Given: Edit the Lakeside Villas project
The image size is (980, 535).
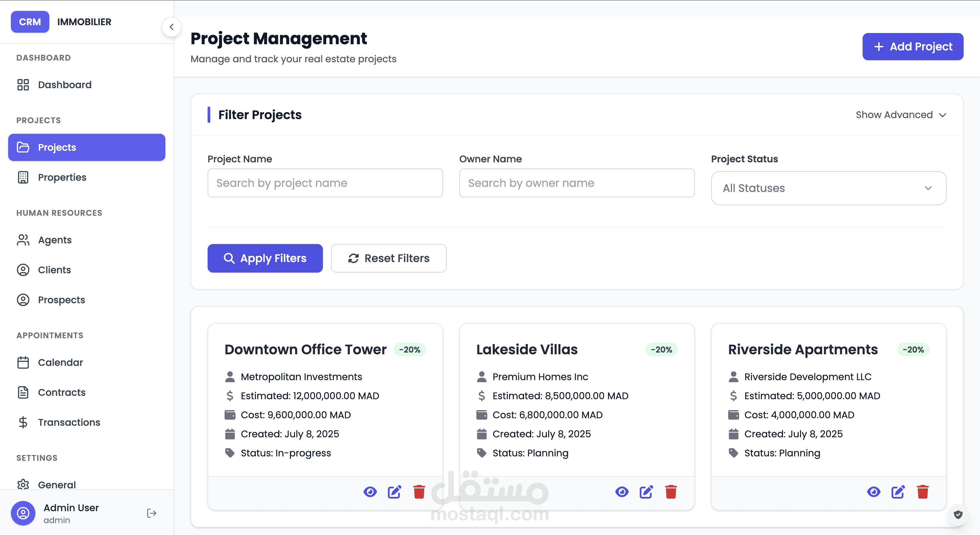Looking at the screenshot, I should tap(647, 492).
